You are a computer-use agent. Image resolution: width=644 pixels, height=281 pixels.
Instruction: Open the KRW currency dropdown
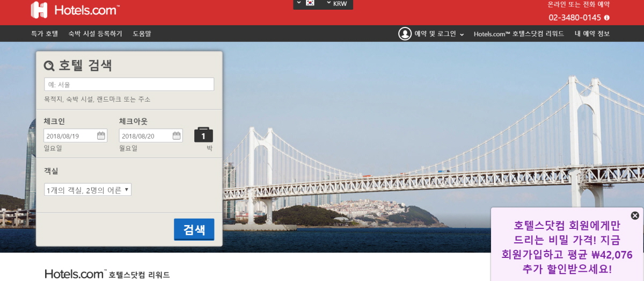336,3
